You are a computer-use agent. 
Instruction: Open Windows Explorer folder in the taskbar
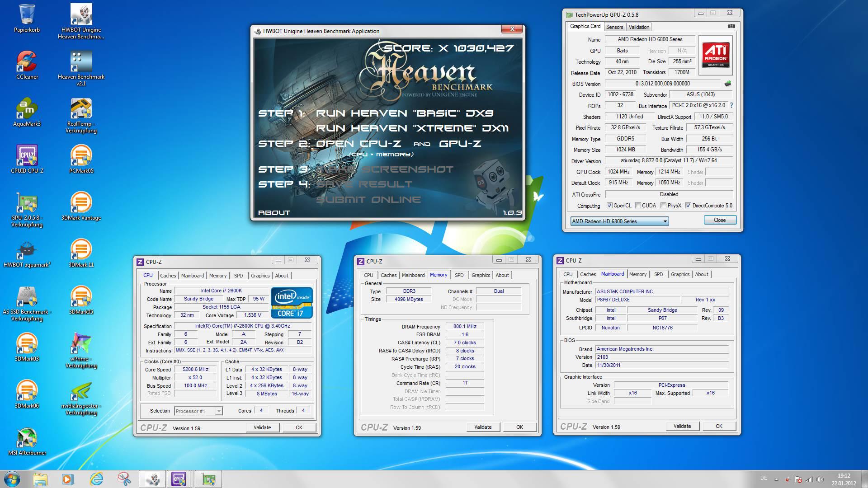click(x=40, y=479)
